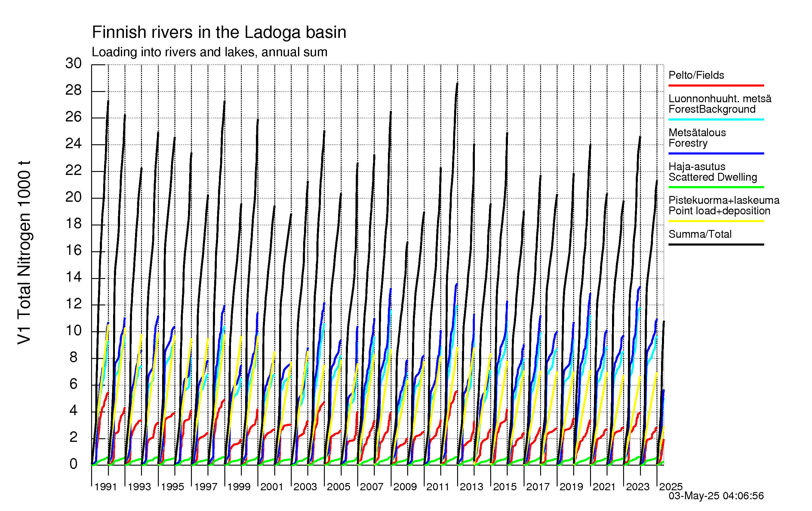Click the y-axis value 24
The image size is (812, 511).
tap(73, 144)
